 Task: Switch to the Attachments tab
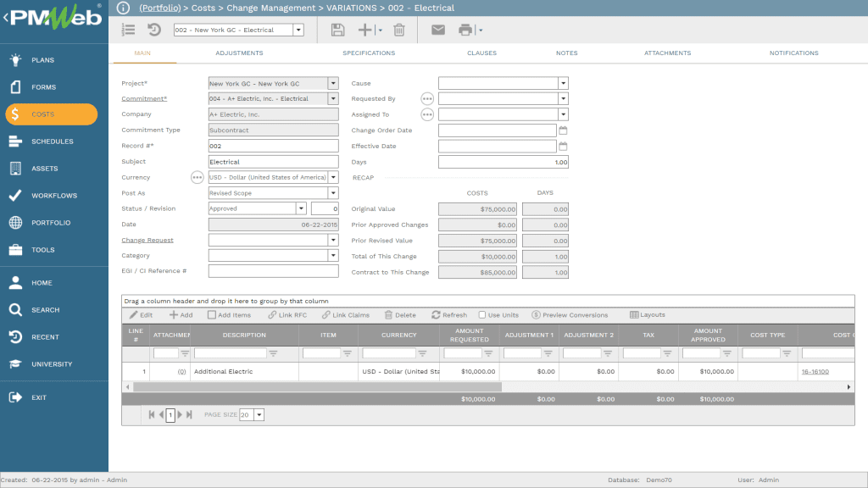pos(667,53)
